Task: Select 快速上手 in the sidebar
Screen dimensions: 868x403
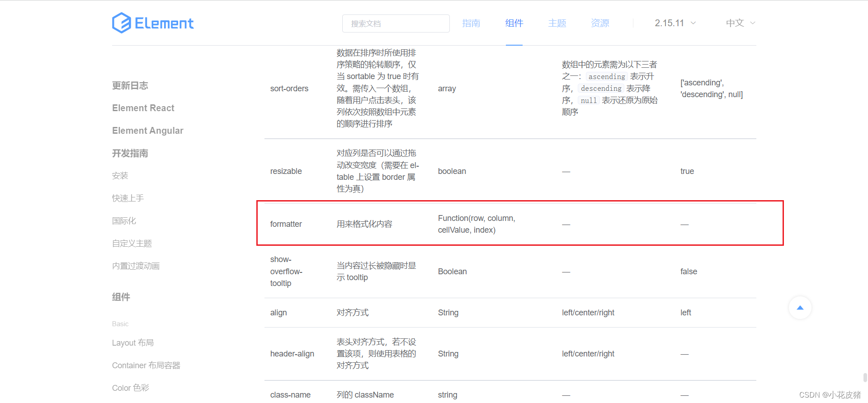Action: [128, 198]
